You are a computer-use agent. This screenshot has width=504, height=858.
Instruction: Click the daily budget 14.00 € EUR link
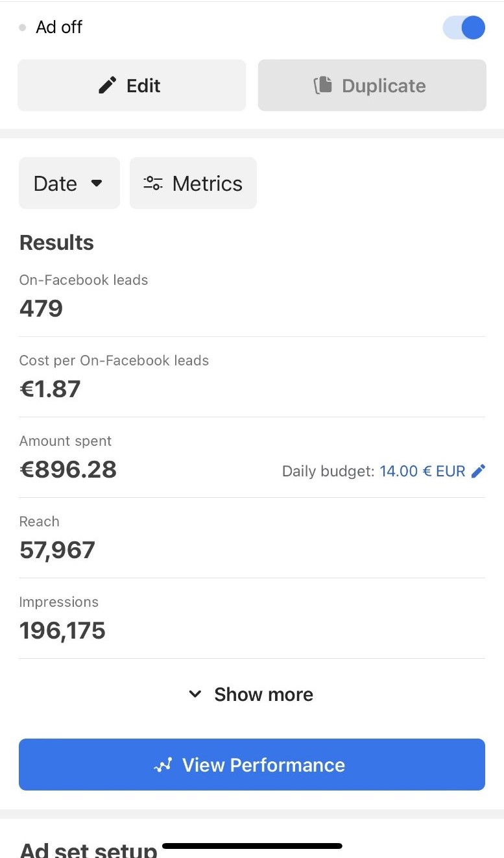pos(422,471)
